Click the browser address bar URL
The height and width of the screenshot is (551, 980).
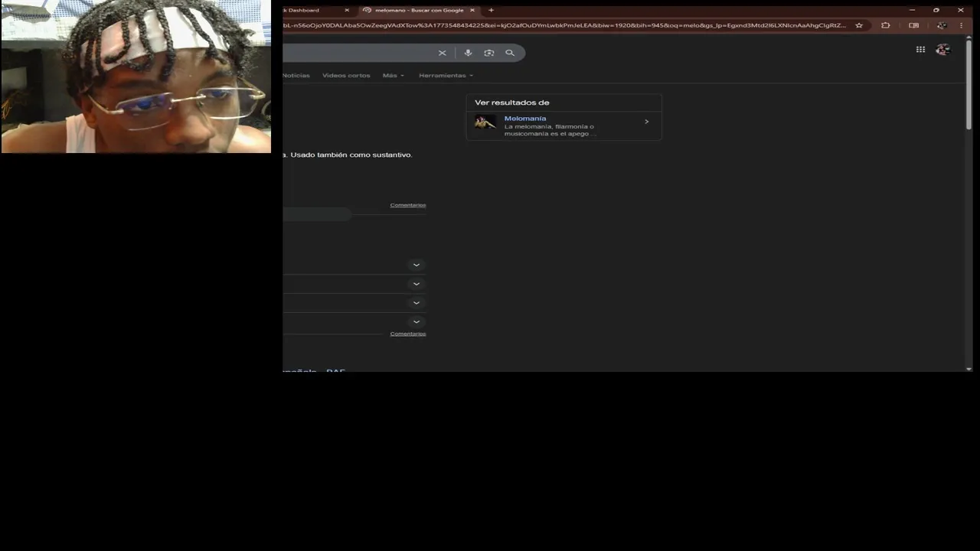pyautogui.click(x=564, y=25)
